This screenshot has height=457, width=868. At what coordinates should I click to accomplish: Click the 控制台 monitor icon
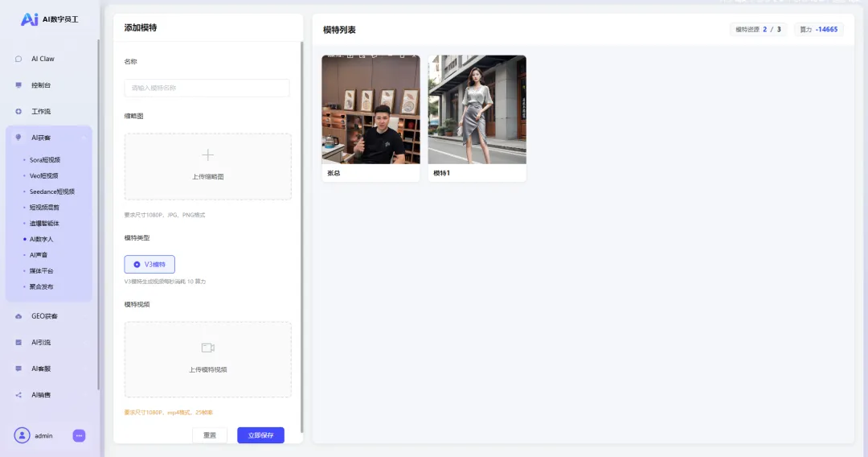point(18,85)
